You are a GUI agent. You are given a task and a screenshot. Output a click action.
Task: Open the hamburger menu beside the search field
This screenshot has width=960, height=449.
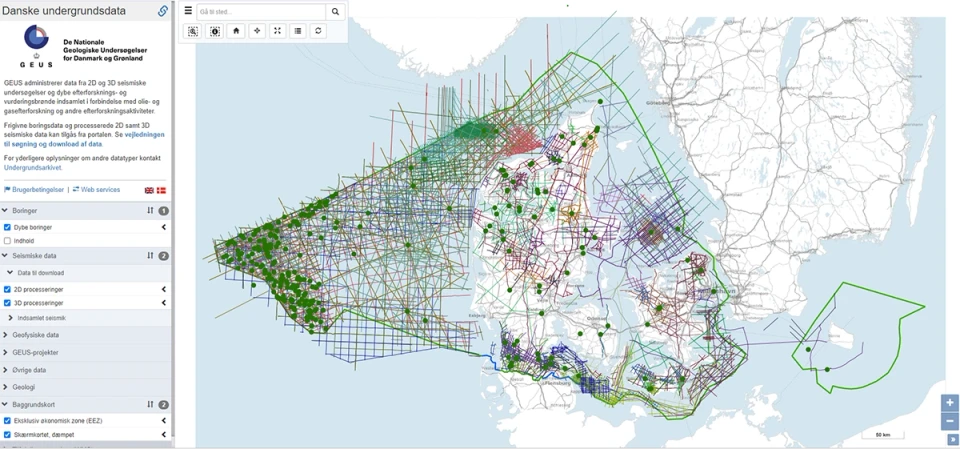click(188, 11)
